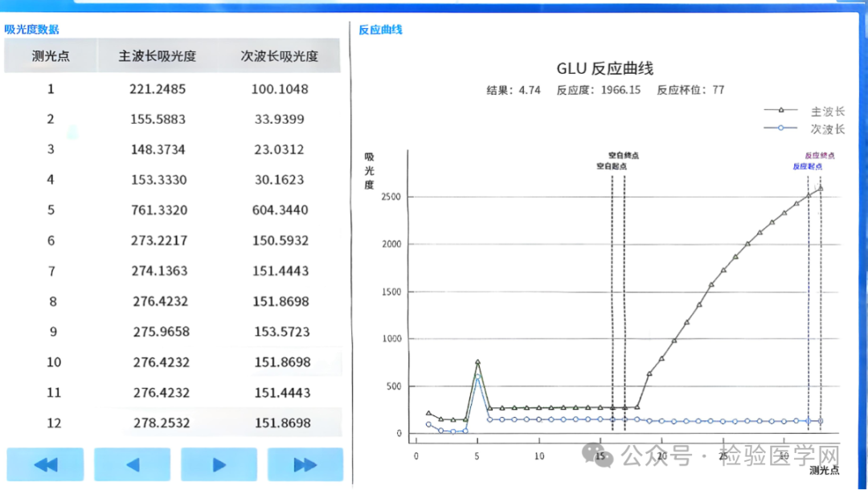Select the 主波长吸光度 column header
This screenshot has height=490, width=868.
[158, 56]
